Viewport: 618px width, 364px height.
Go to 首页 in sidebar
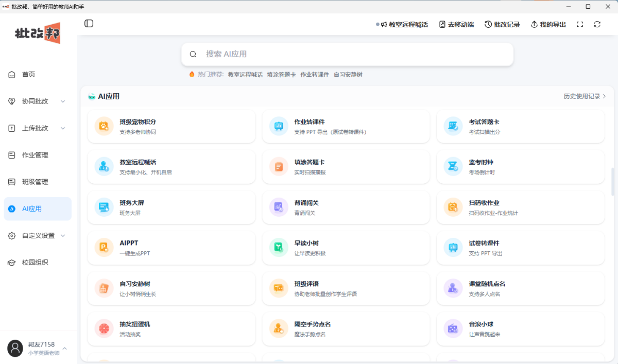pyautogui.click(x=38, y=75)
